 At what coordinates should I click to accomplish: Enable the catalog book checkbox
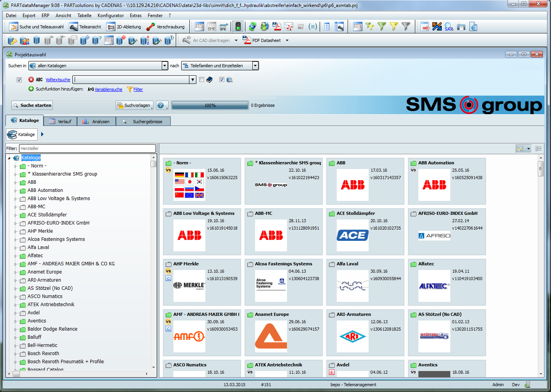pos(201,79)
